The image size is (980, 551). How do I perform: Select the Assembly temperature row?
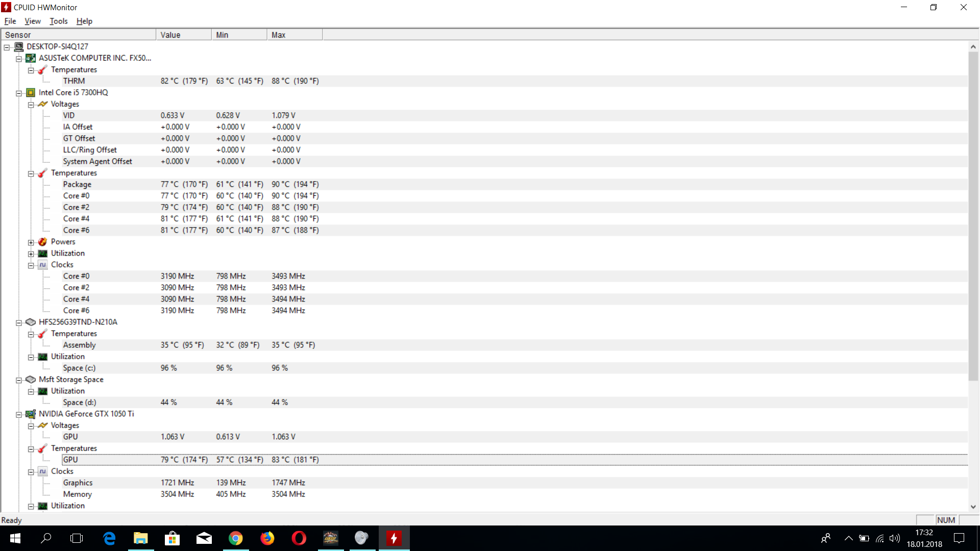pos(514,345)
